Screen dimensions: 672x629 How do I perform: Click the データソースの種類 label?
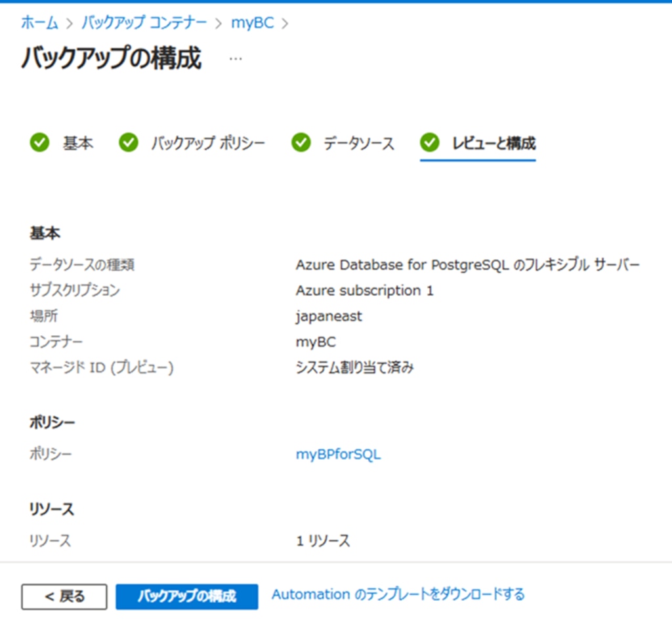click(82, 264)
